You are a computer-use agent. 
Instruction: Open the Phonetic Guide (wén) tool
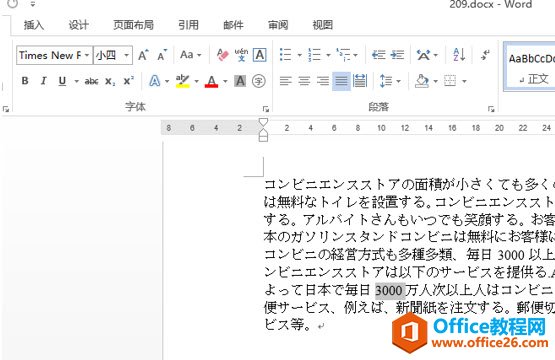click(x=241, y=55)
